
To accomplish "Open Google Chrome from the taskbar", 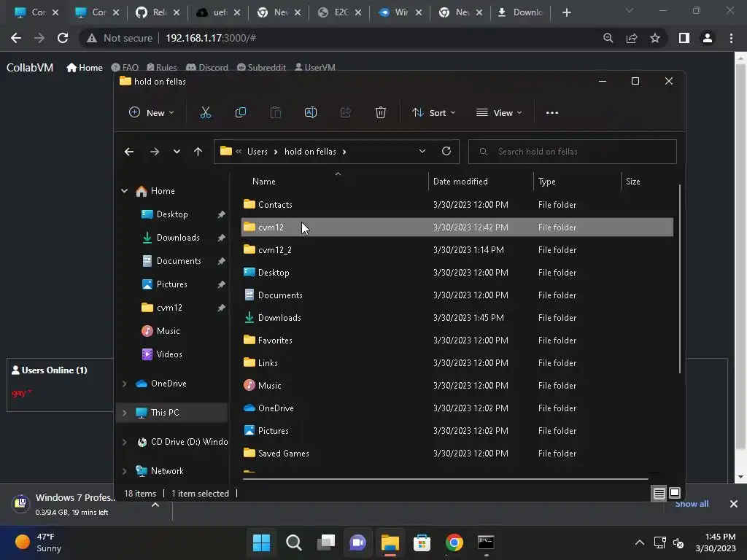I will (454, 542).
